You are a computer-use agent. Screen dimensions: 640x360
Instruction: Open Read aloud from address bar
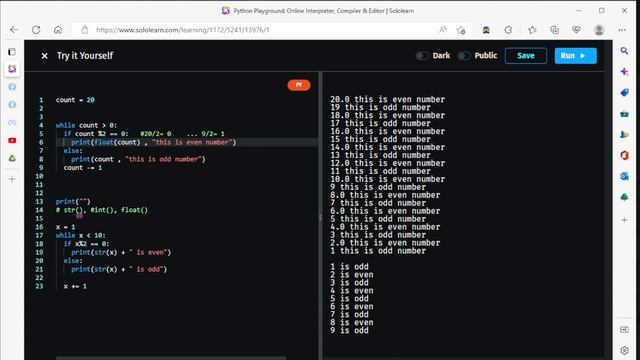point(442,30)
